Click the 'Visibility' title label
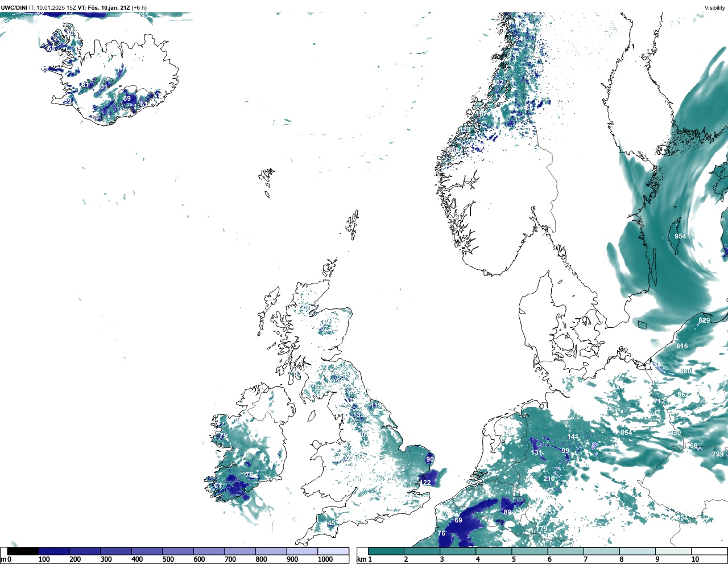Viewport: 728px width, 564px height. tap(715, 7)
